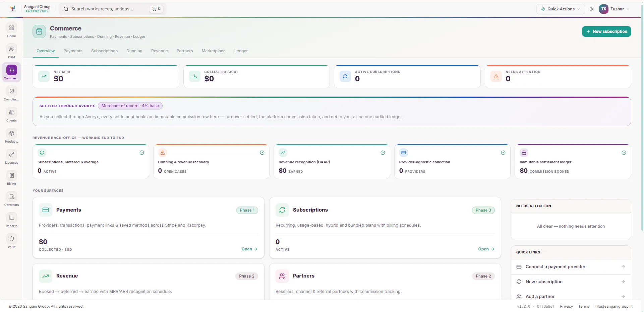Switch to the Dunning tab

coord(134,51)
